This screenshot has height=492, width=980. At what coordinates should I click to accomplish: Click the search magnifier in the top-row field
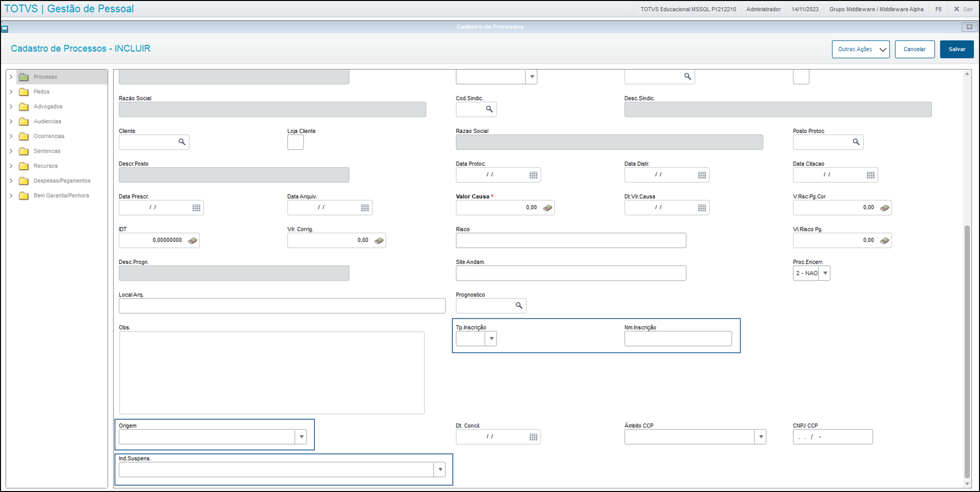pyautogui.click(x=688, y=77)
